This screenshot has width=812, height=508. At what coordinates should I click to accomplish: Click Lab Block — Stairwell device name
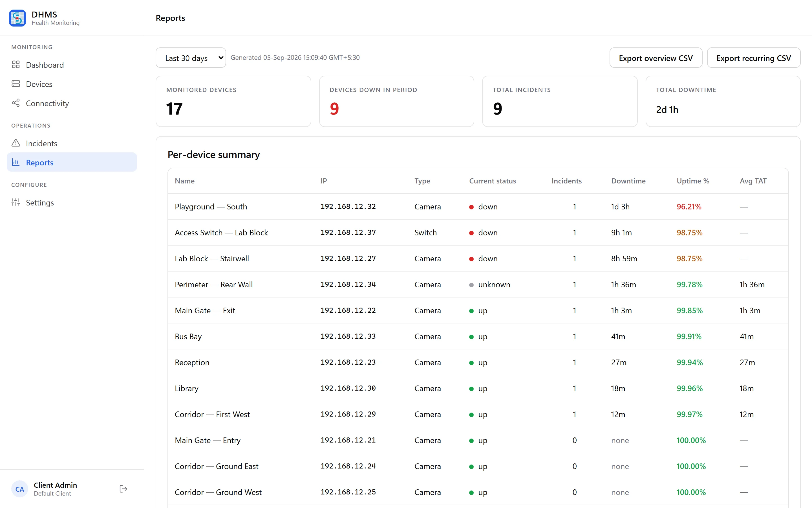coord(212,258)
